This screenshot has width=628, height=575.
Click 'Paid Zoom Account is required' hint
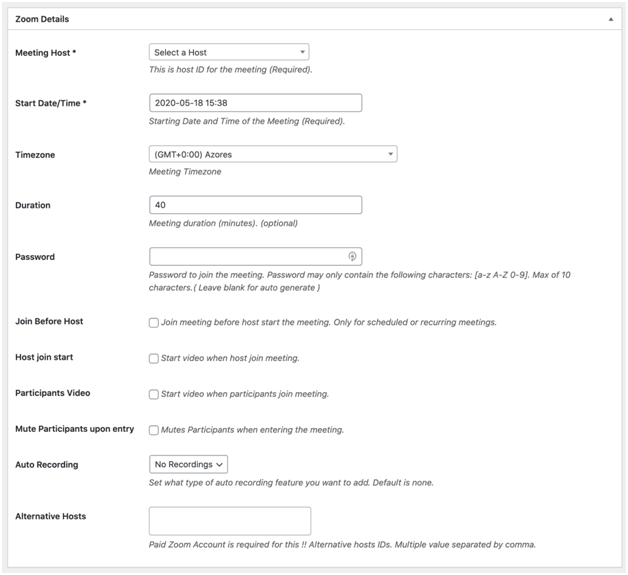click(342, 545)
